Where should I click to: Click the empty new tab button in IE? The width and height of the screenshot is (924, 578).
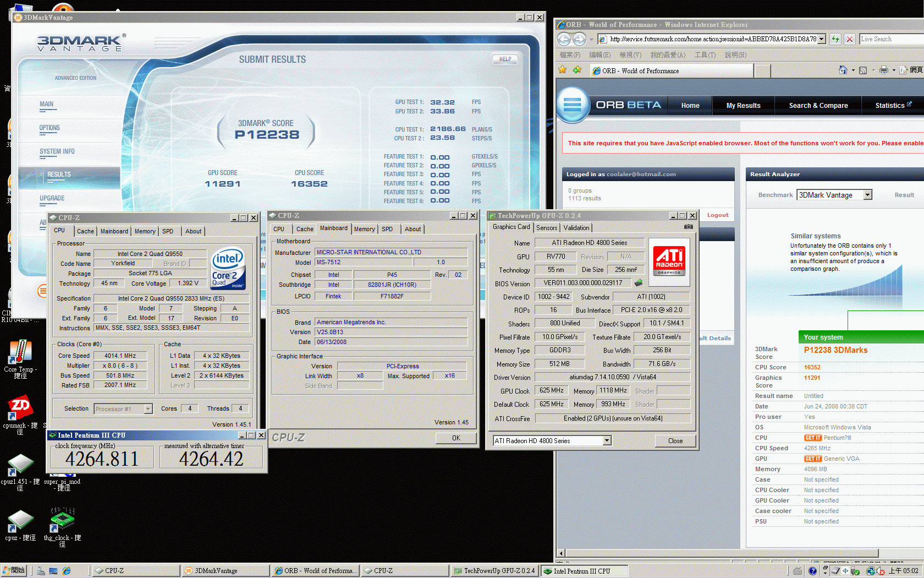point(762,70)
